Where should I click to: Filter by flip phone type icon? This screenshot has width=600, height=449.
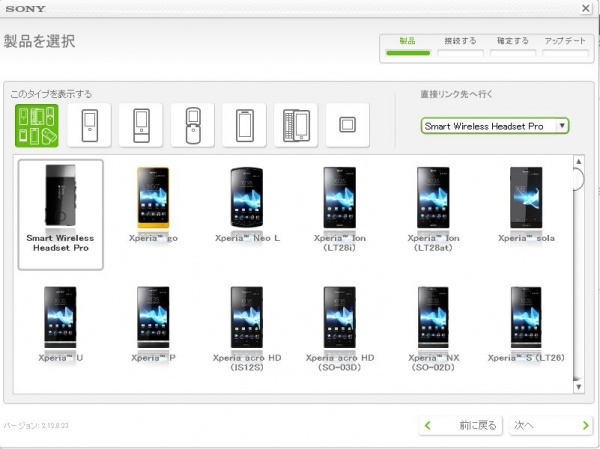point(192,125)
